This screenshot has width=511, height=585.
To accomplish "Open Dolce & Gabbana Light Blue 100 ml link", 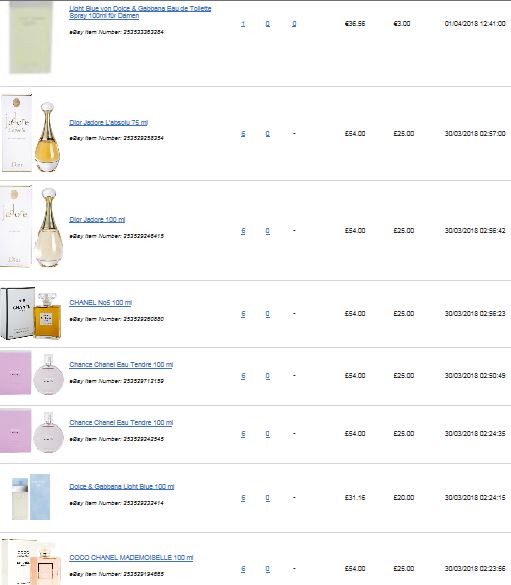I will tap(122, 487).
